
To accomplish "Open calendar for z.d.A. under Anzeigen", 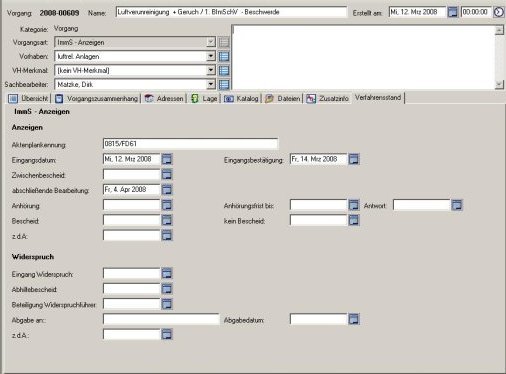I will (x=167, y=235).
